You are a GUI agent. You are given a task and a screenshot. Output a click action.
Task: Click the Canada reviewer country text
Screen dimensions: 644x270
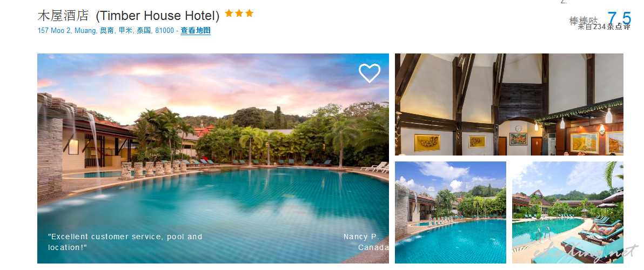373,247
